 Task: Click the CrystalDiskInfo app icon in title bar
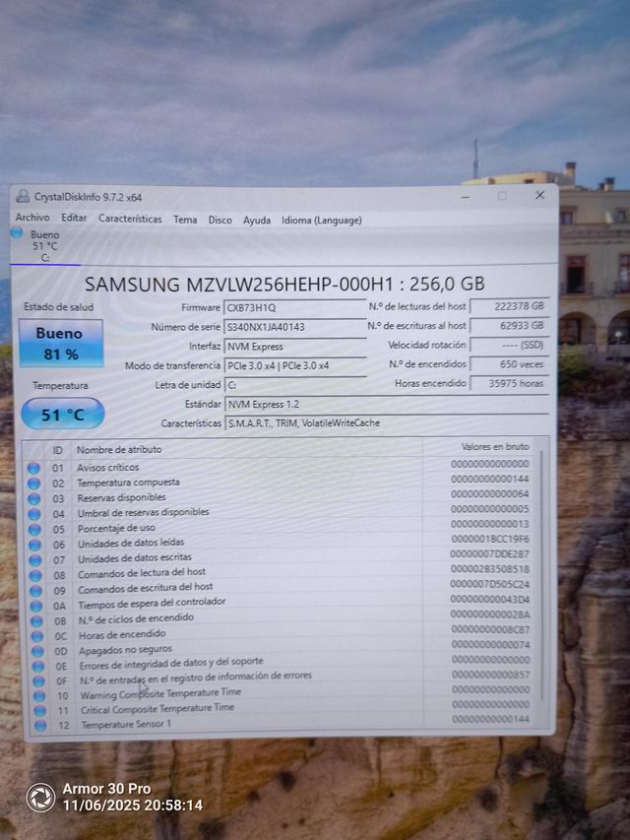tap(23, 197)
